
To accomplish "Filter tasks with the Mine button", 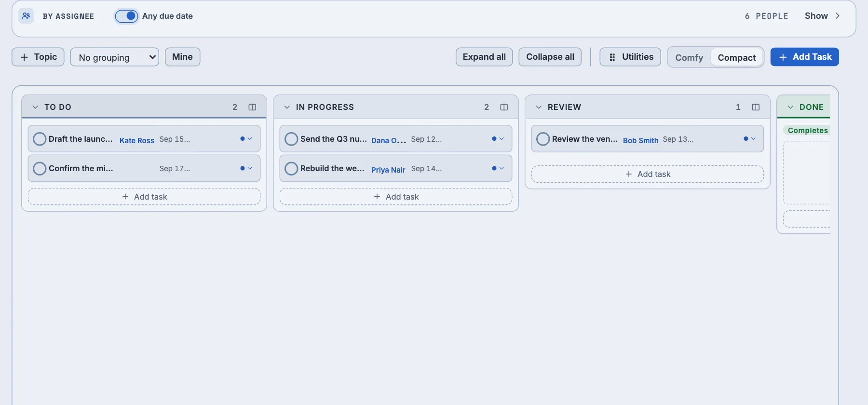I will [182, 57].
